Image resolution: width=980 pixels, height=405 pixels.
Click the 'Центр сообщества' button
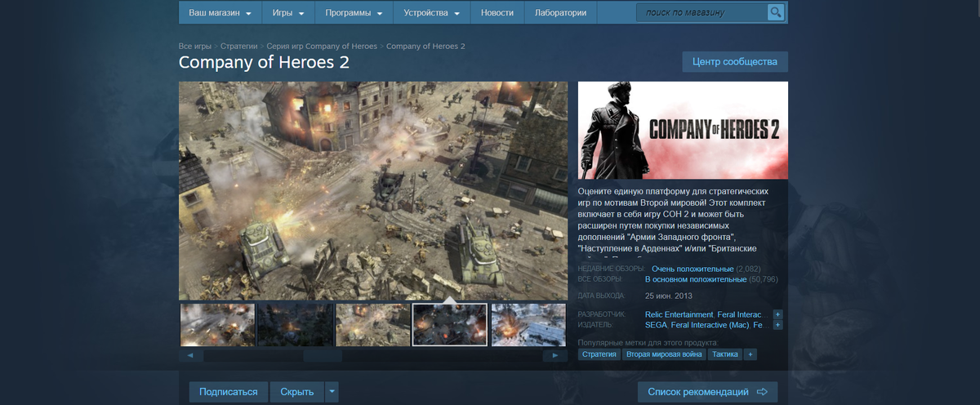click(x=735, y=61)
